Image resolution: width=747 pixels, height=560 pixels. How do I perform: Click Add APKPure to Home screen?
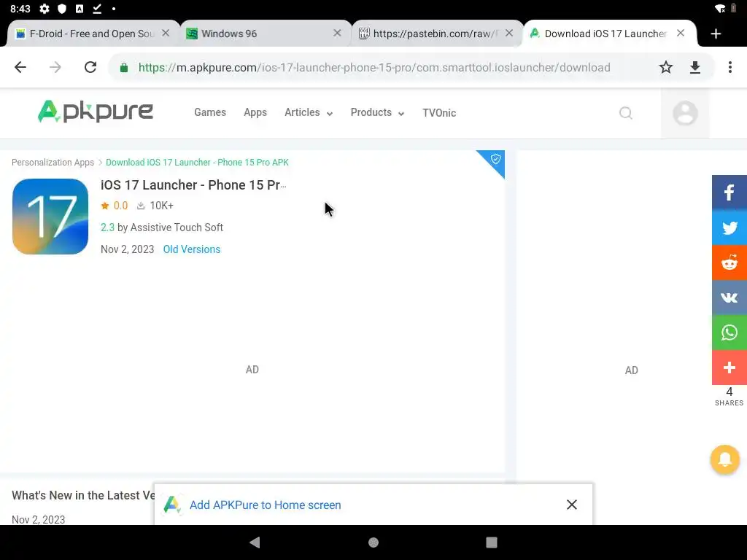coord(266,505)
